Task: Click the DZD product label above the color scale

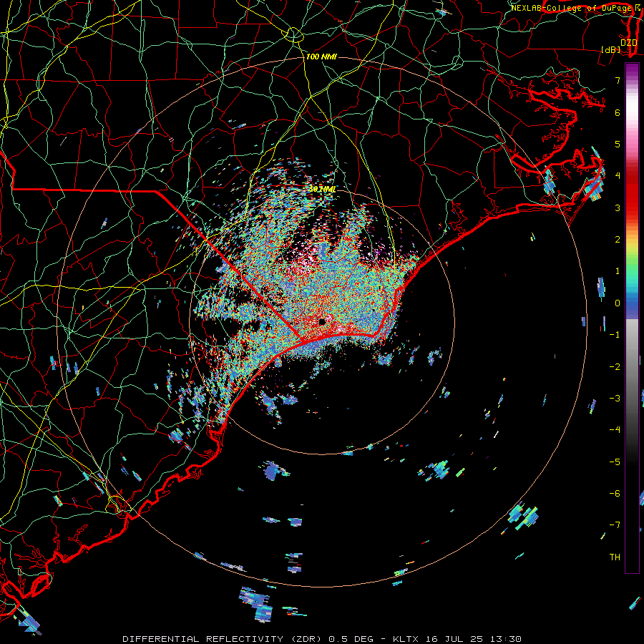Action: (x=629, y=43)
